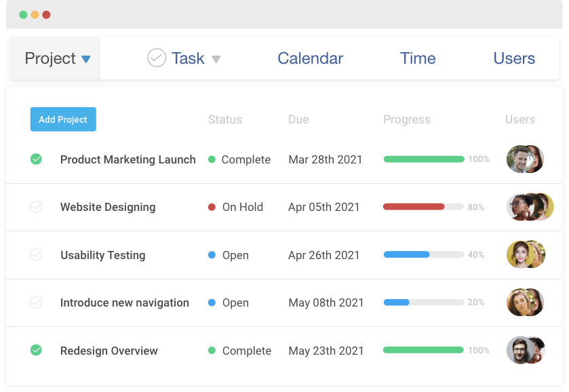The width and height of the screenshot is (569, 392).
Task: Open the Time section
Action: point(418,58)
